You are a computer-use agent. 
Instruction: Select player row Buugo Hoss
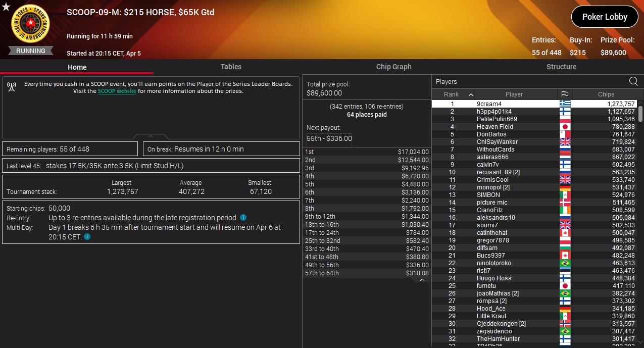click(534, 278)
